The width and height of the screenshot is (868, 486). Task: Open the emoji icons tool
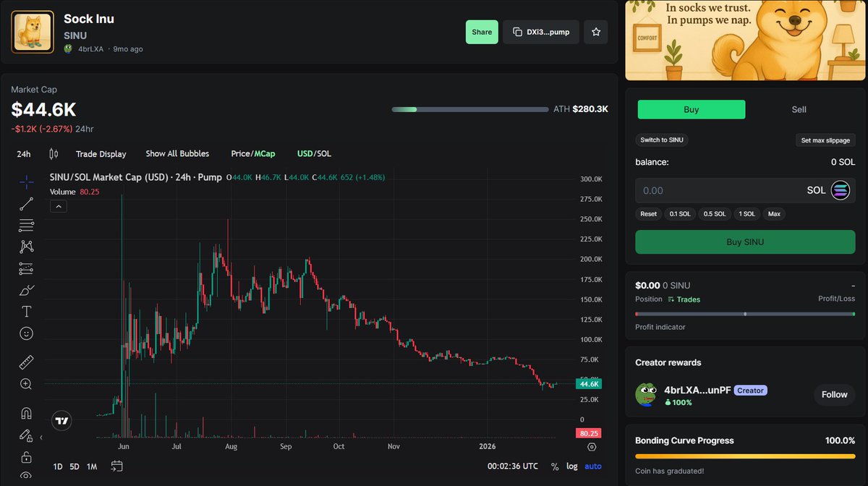pyautogui.click(x=27, y=333)
